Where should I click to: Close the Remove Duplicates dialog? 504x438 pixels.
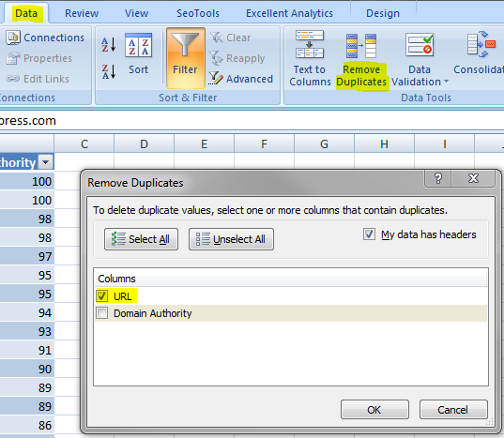[473, 178]
